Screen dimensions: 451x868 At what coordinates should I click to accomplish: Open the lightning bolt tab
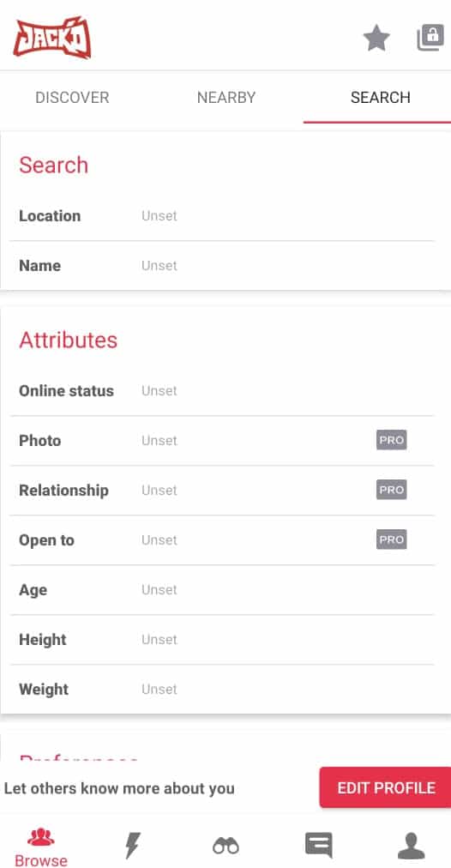[x=132, y=846]
